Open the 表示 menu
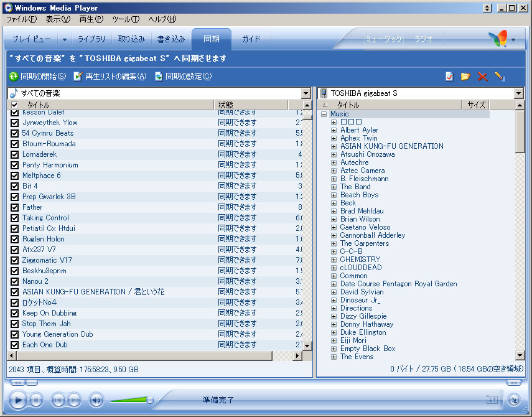532x417 pixels. coord(58,19)
